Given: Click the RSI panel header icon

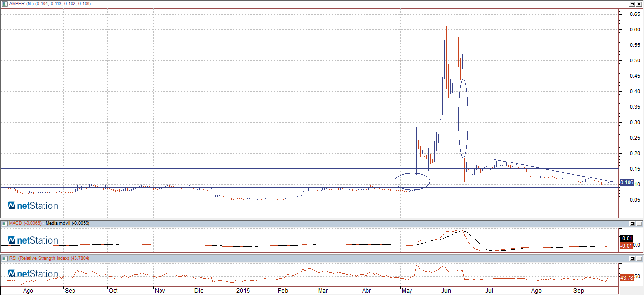Looking at the screenshot, I should tap(5, 258).
